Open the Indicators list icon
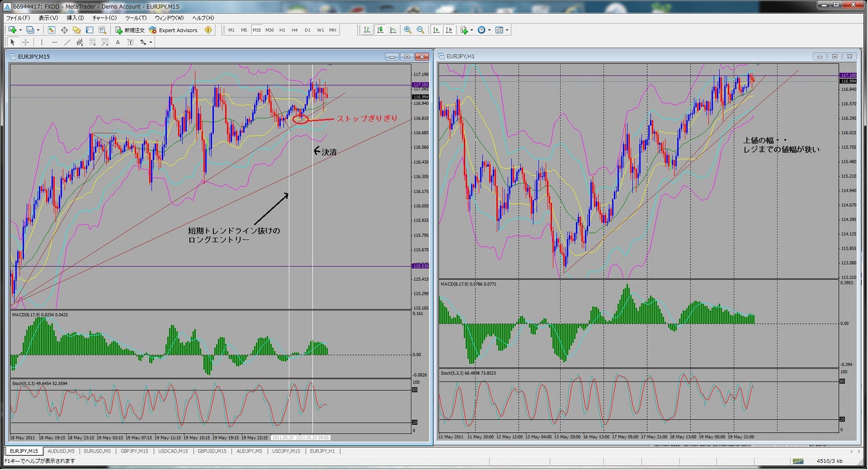 click(464, 30)
